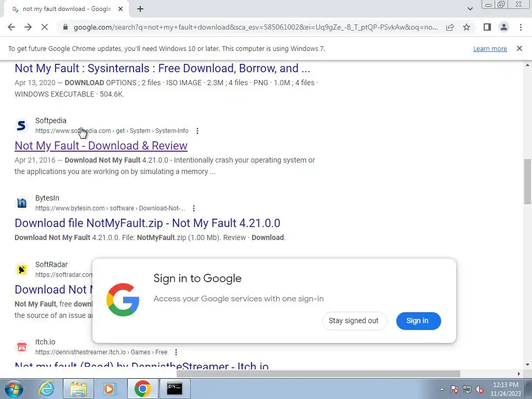
Task: Open Windows Media Player from taskbar
Action: click(x=110, y=389)
